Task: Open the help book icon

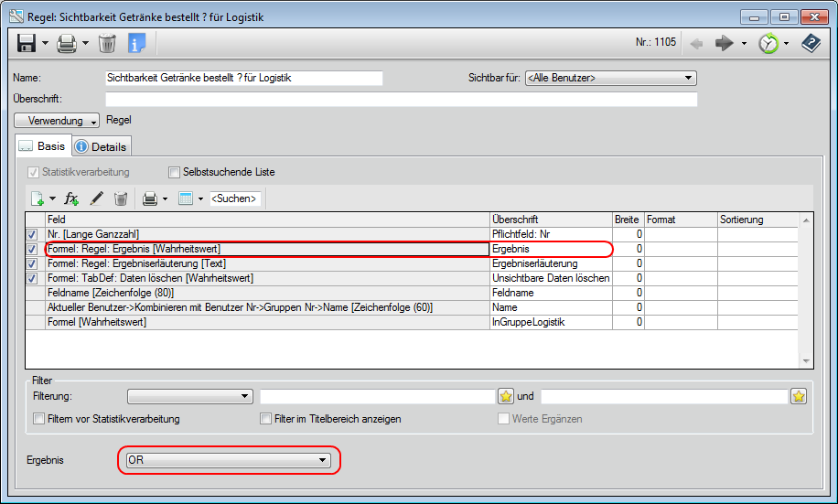Action: point(811,43)
